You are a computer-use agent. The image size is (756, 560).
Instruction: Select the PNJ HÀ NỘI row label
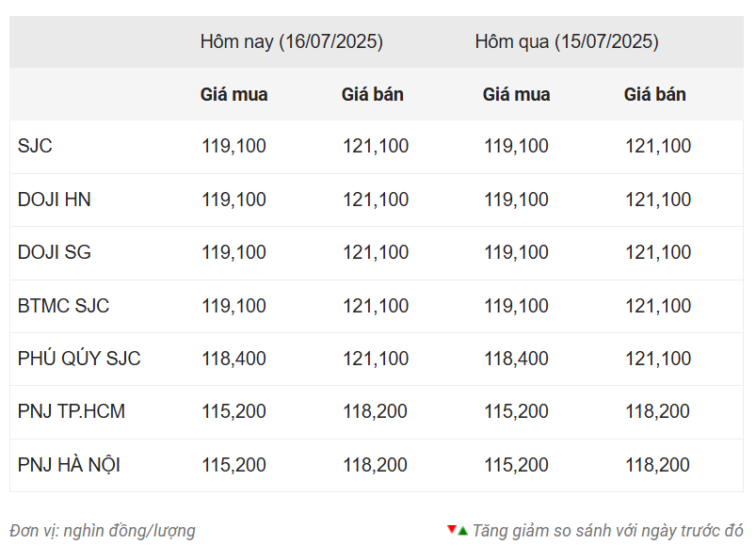(x=69, y=465)
